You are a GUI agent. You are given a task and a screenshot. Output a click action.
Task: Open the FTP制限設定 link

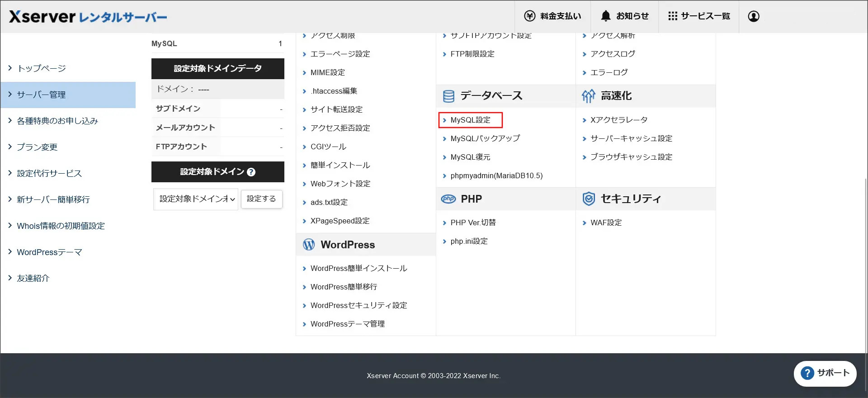(472, 54)
